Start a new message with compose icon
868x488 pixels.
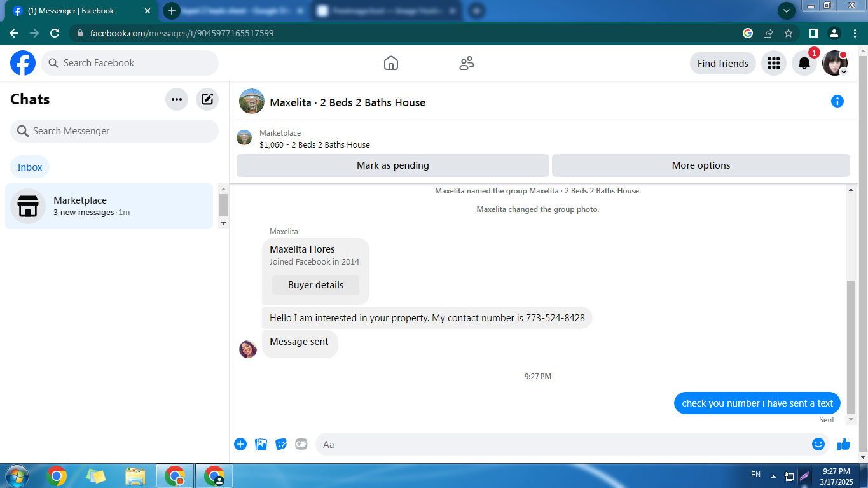pos(207,99)
